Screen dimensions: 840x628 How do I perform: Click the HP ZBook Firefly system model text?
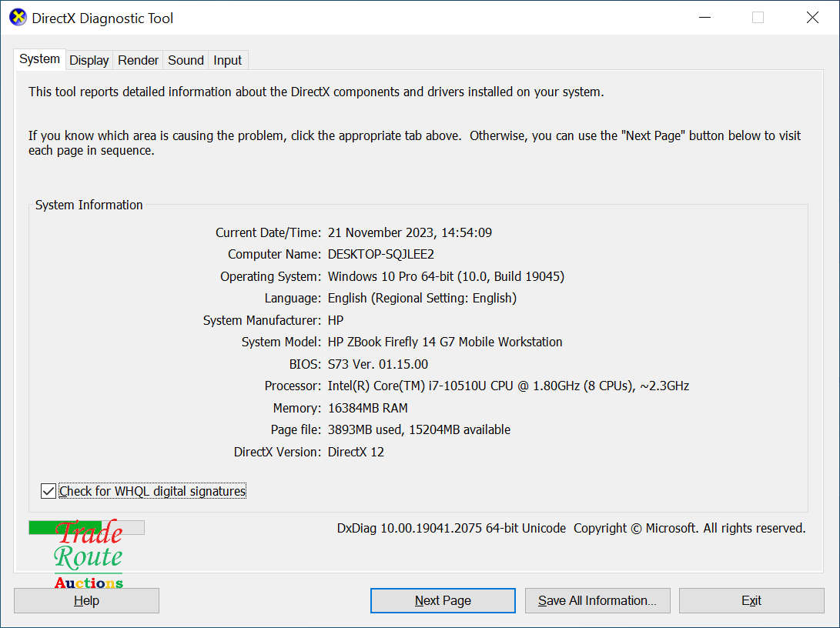(x=445, y=342)
